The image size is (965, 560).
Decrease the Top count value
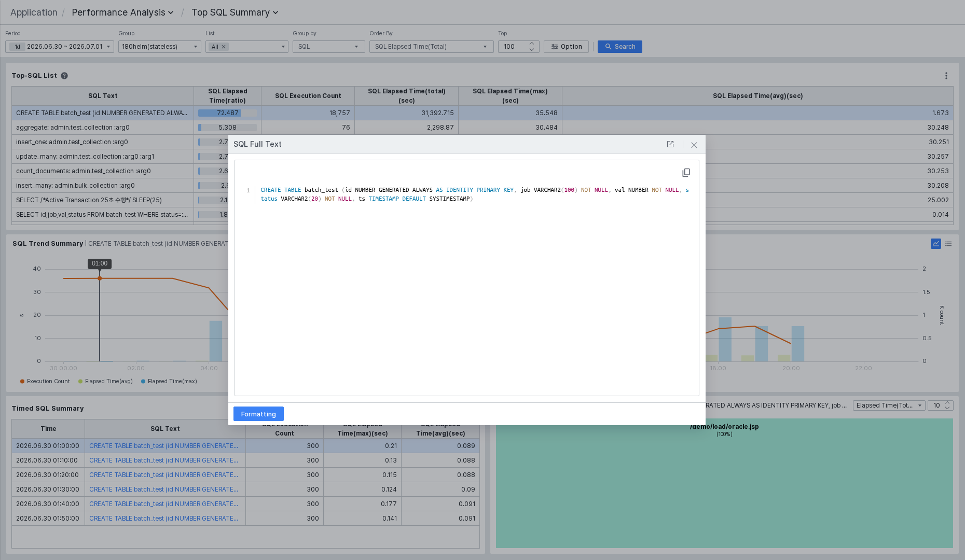(x=532, y=50)
